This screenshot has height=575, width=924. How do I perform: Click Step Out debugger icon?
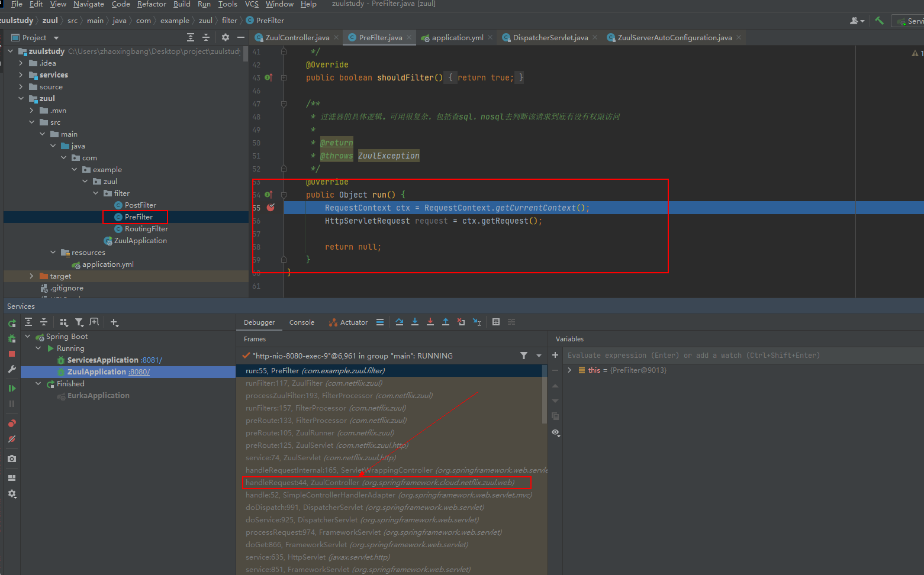pyautogui.click(x=446, y=322)
